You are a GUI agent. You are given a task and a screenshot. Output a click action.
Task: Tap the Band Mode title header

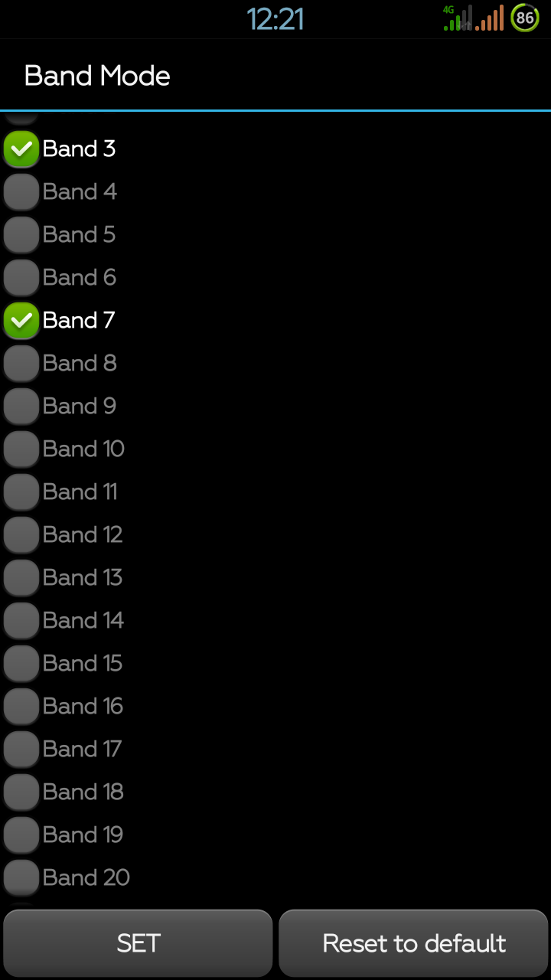[x=97, y=75]
